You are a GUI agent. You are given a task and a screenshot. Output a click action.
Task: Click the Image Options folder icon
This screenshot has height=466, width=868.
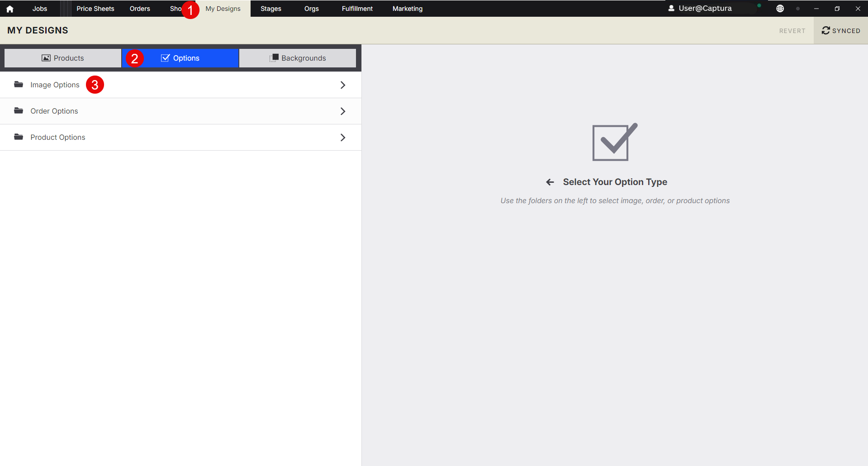(19, 85)
